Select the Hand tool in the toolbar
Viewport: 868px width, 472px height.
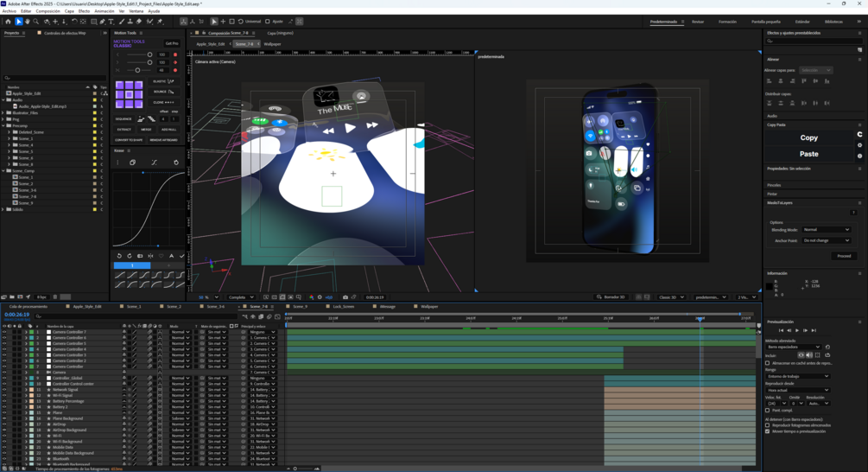tap(27, 22)
